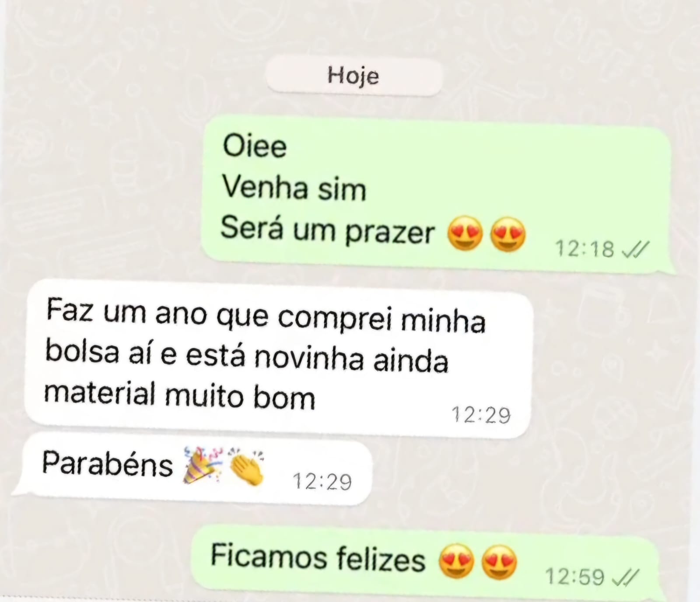Tap second heart-eyes emoji after felizes
Screen dimensions: 700x602
(499, 562)
